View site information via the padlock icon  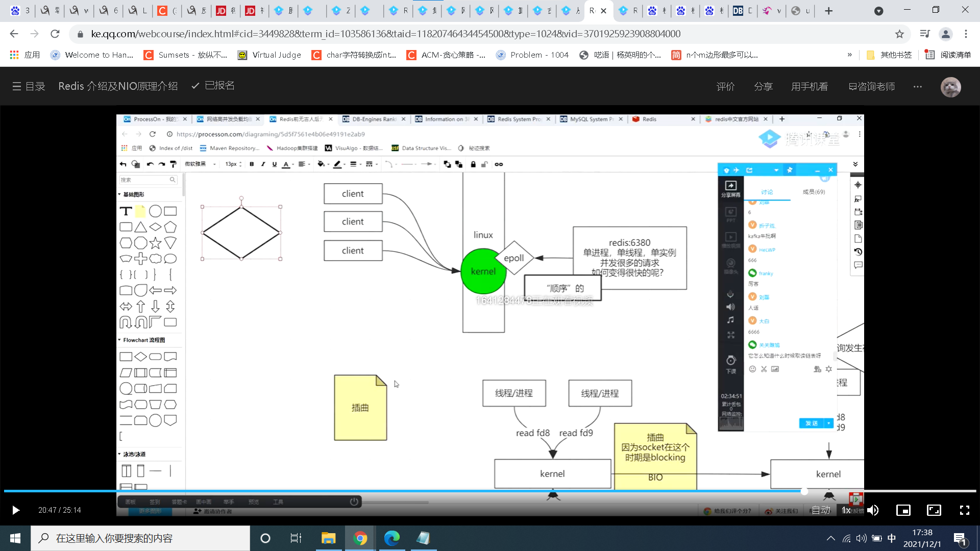point(80,34)
